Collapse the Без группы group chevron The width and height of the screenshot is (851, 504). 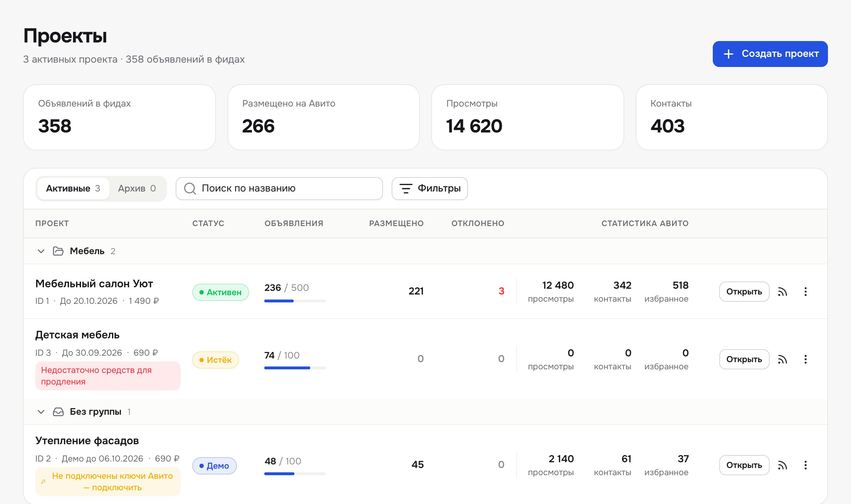pyautogui.click(x=41, y=411)
